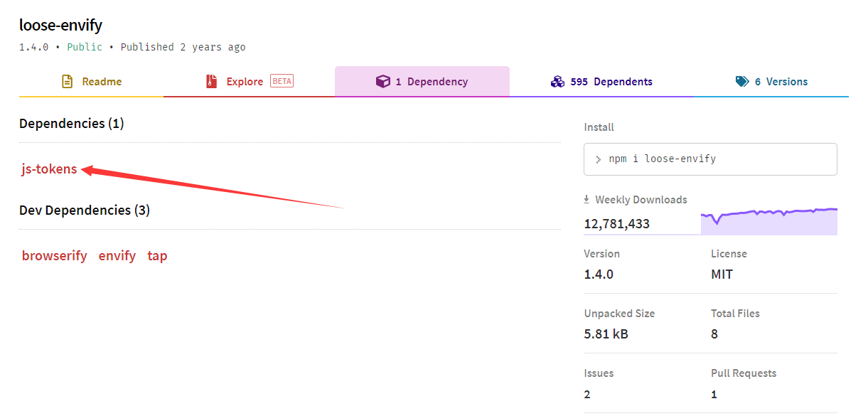868x416 pixels.
Task: Open the tap dev dependency
Action: coord(157,256)
